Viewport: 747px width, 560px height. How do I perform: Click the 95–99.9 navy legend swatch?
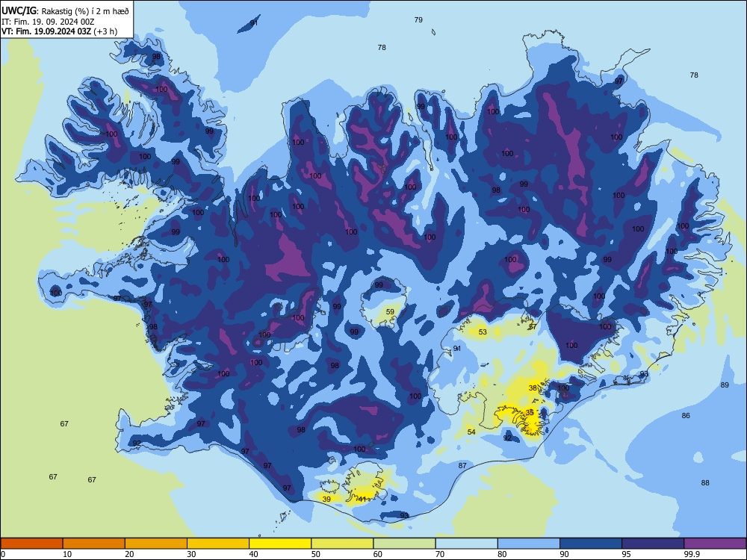653,544
